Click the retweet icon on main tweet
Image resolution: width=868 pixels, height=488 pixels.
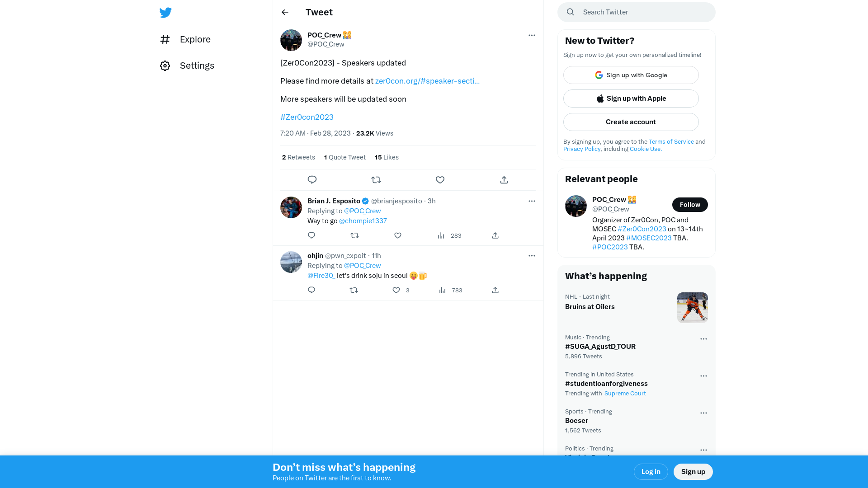(376, 179)
